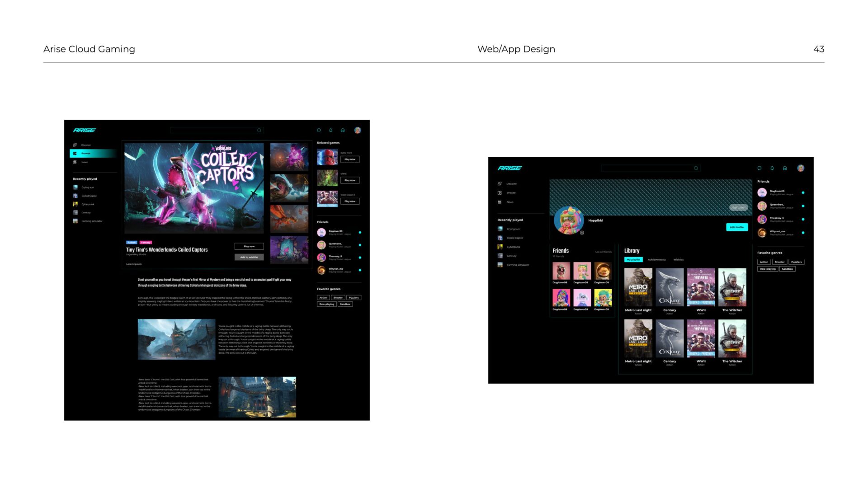Image resolution: width=868 pixels, height=488 pixels.
Task: Click Century game icon in game page mockup sidebar
Action: 75,212
